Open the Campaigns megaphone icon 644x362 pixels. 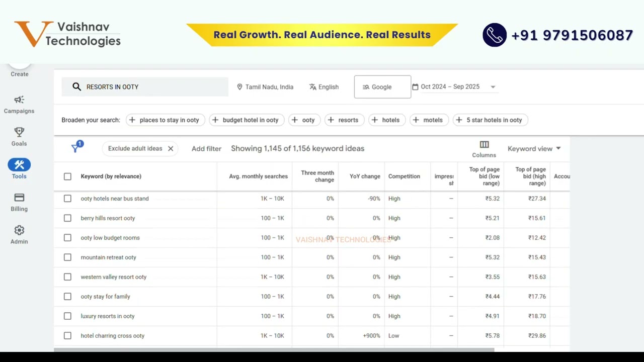(19, 100)
